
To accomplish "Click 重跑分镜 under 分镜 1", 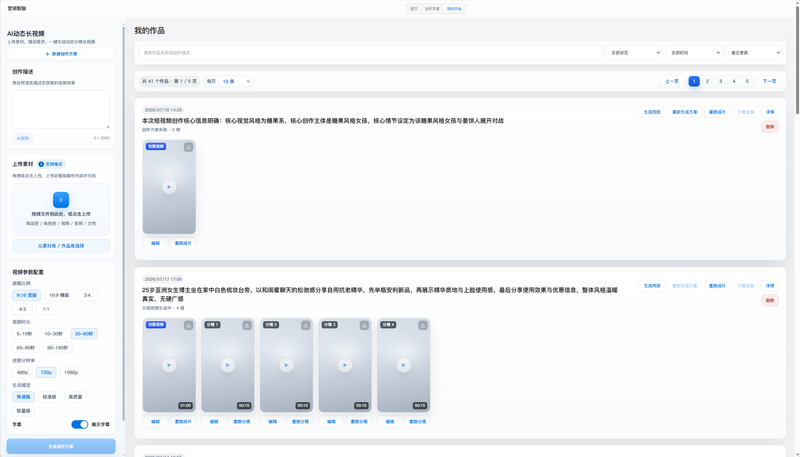I will 242,422.
